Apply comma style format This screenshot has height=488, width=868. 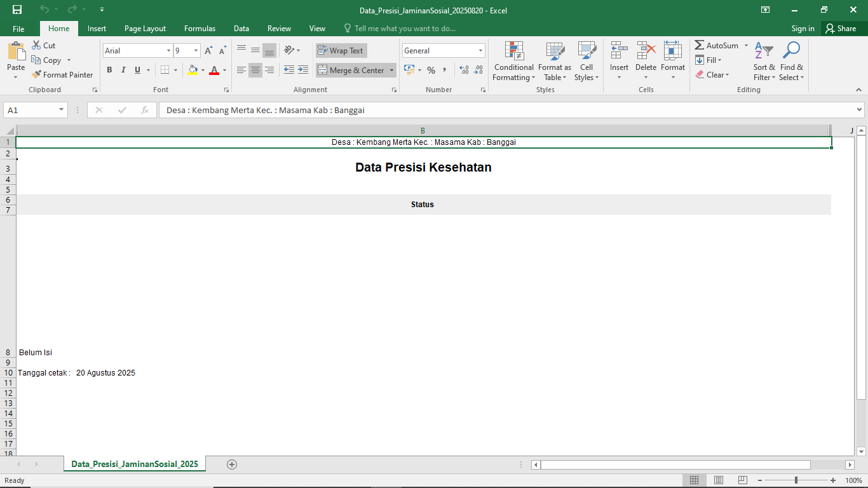tap(445, 70)
